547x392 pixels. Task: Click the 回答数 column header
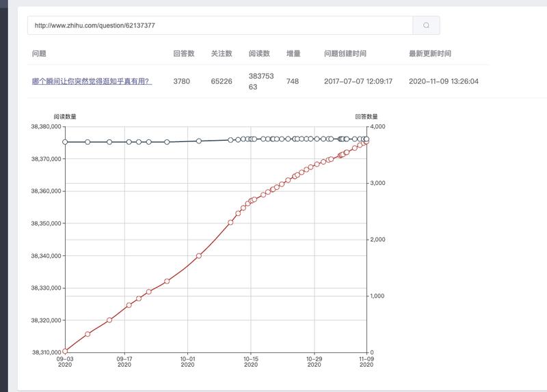184,53
